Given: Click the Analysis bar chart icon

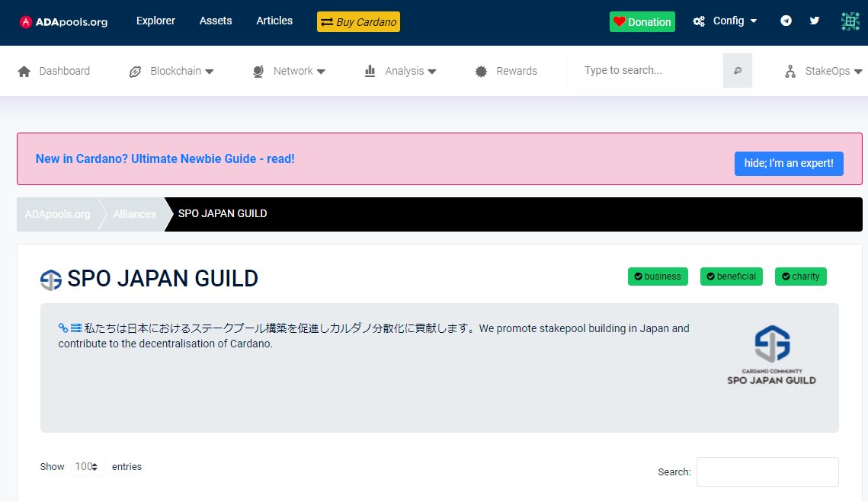Looking at the screenshot, I should tap(370, 71).
